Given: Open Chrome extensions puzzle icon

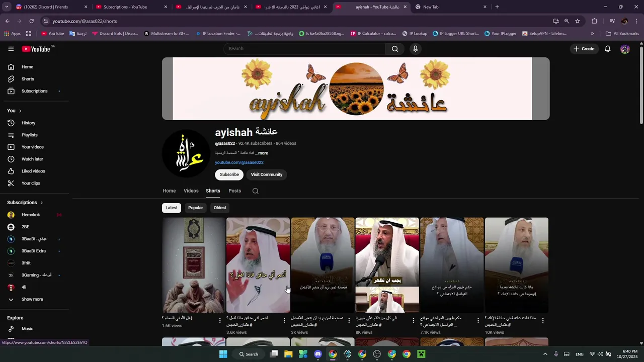Looking at the screenshot, I should tap(594, 21).
